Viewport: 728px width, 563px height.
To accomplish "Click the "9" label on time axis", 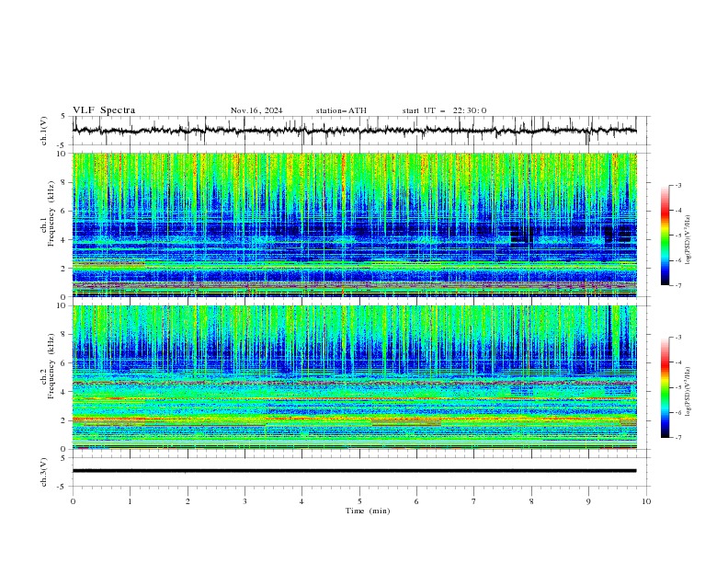I will [588, 501].
